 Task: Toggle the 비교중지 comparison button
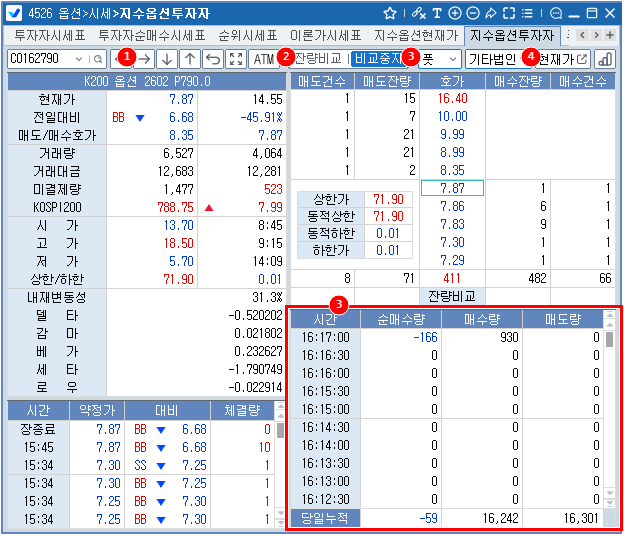click(377, 59)
